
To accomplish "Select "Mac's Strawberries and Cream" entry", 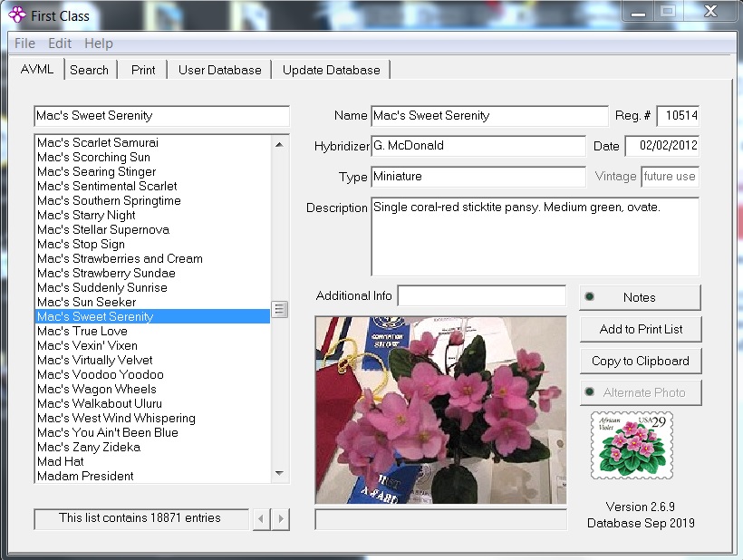I will 152,258.
